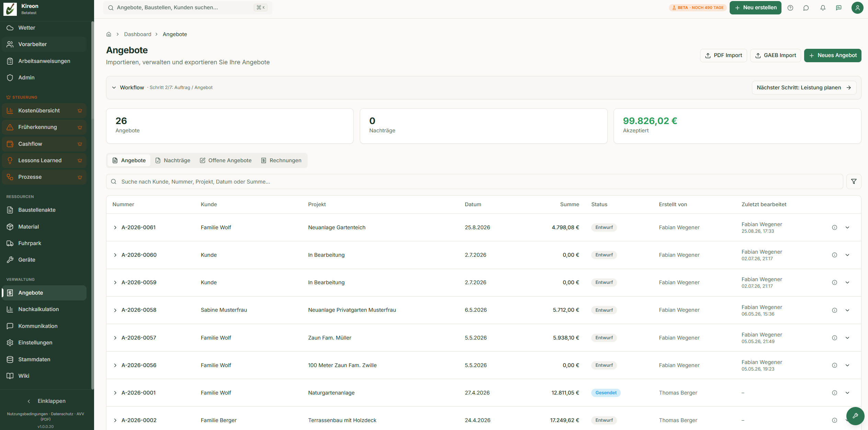The image size is (868, 430).
Task: Open notifications bell icon
Action: (823, 8)
